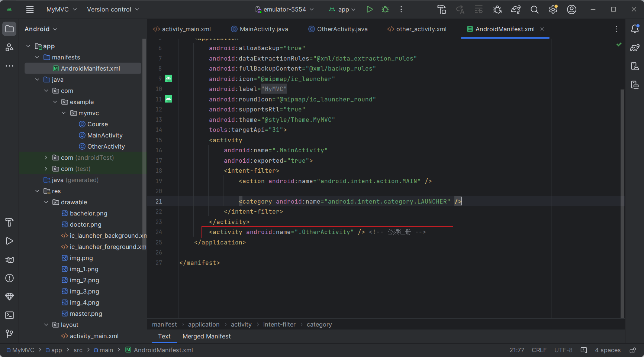Click the CRLF line separator setting
Image resolution: width=644 pixels, height=357 pixels.
tap(539, 350)
